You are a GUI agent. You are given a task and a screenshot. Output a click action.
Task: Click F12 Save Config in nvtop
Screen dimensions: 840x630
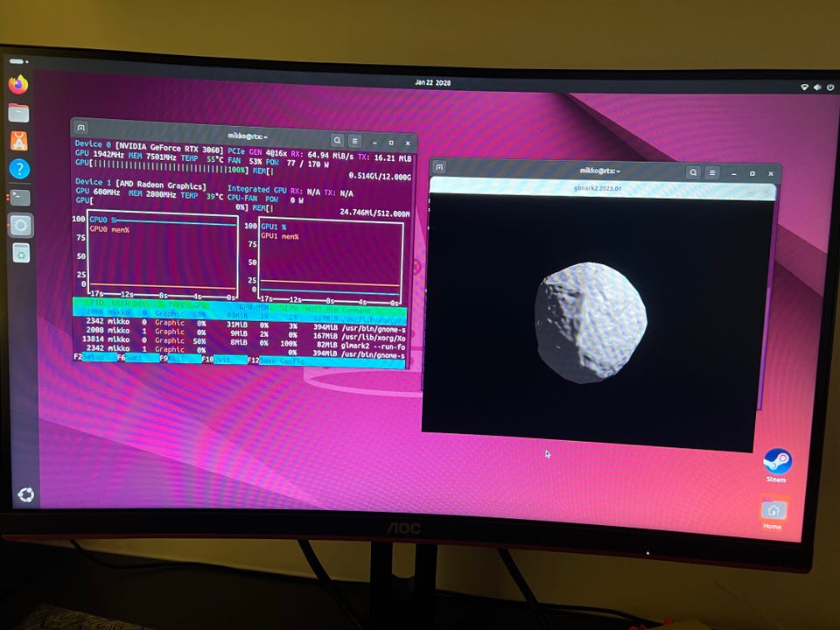tap(325, 361)
